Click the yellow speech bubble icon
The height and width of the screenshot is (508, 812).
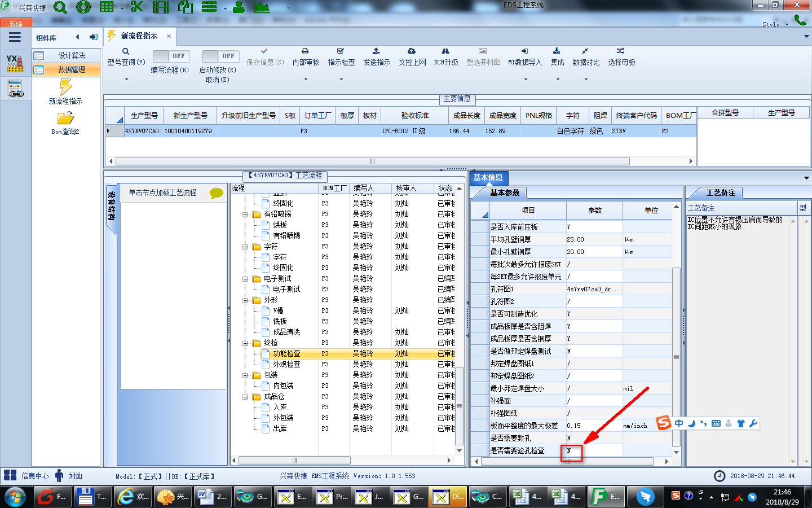point(217,193)
